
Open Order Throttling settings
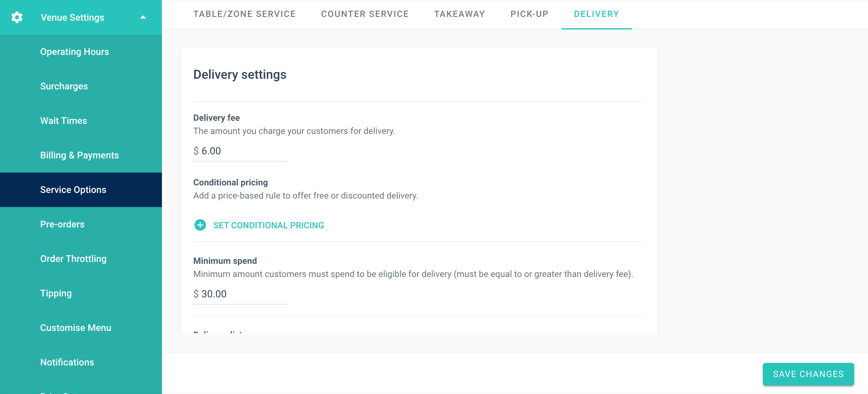pyautogui.click(x=73, y=258)
